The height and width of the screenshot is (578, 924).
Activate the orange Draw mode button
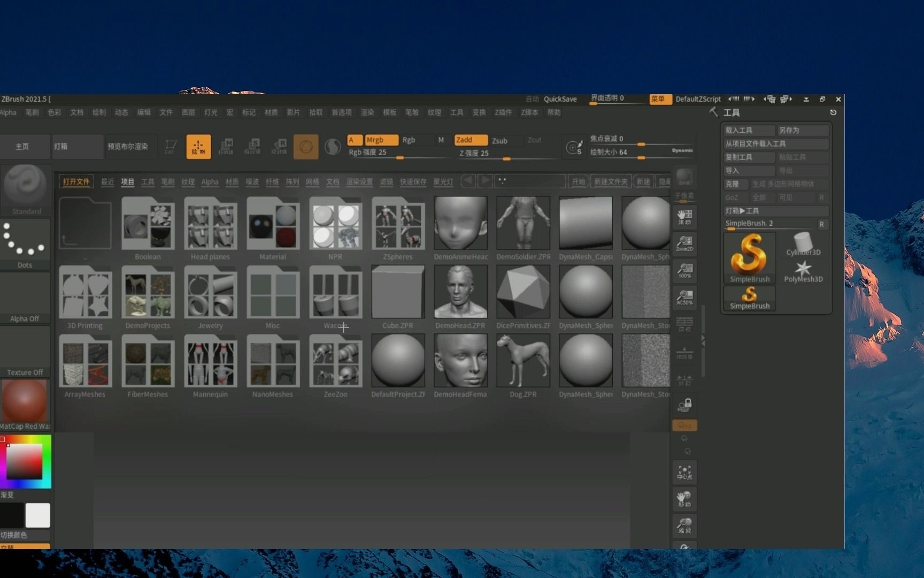198,147
